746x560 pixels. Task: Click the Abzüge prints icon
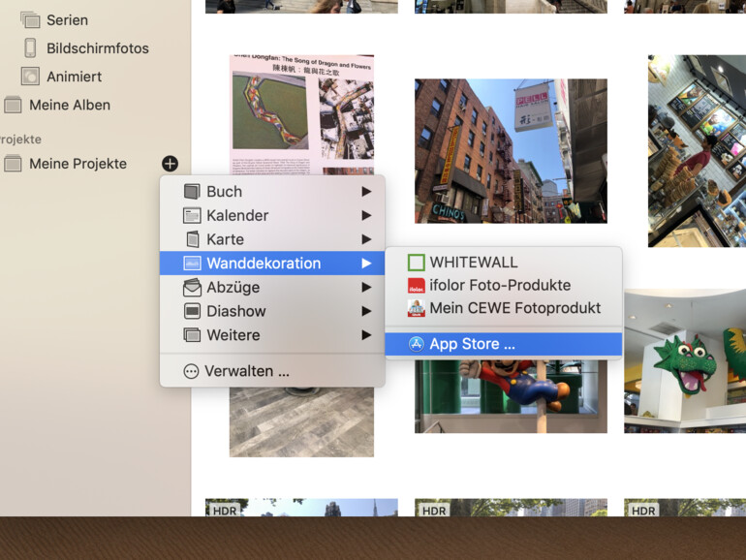coord(192,288)
